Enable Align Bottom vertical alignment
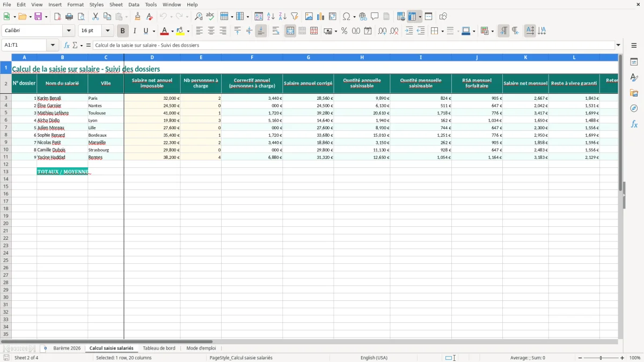This screenshot has height=362, width=644. [261, 31]
